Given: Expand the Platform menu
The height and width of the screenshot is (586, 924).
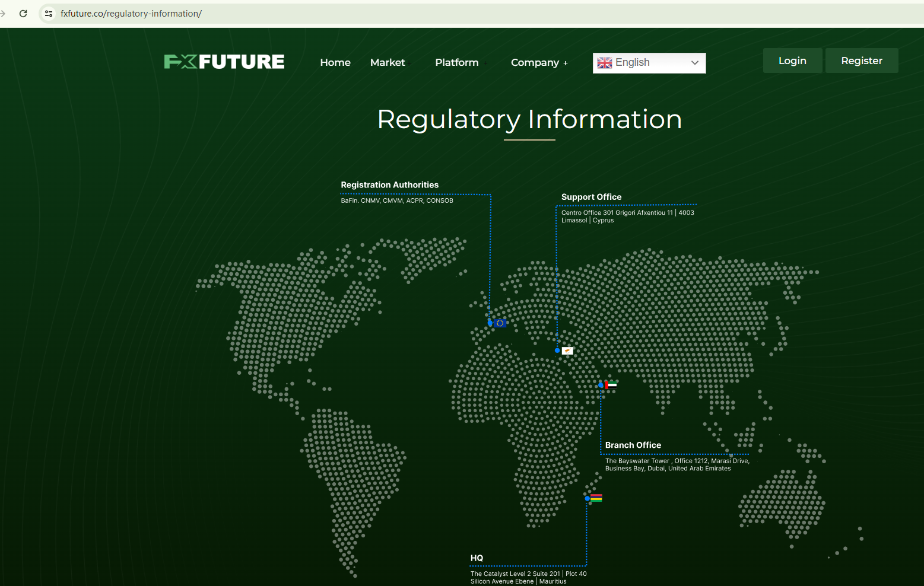Looking at the screenshot, I should click(x=457, y=62).
